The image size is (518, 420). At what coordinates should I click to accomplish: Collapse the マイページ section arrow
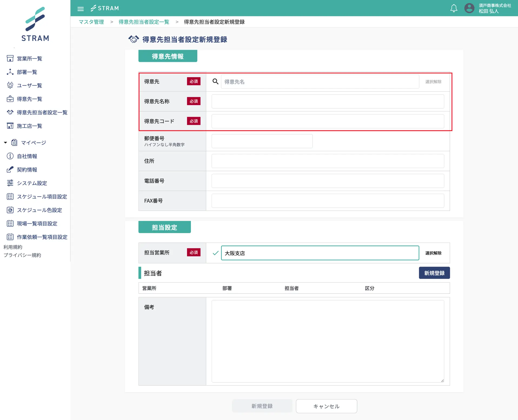(x=5, y=143)
